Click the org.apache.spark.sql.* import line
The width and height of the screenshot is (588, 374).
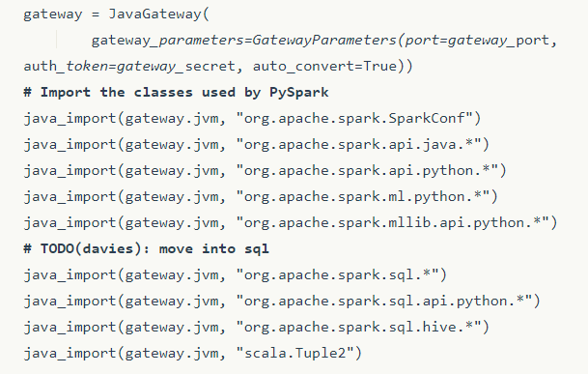point(236,275)
